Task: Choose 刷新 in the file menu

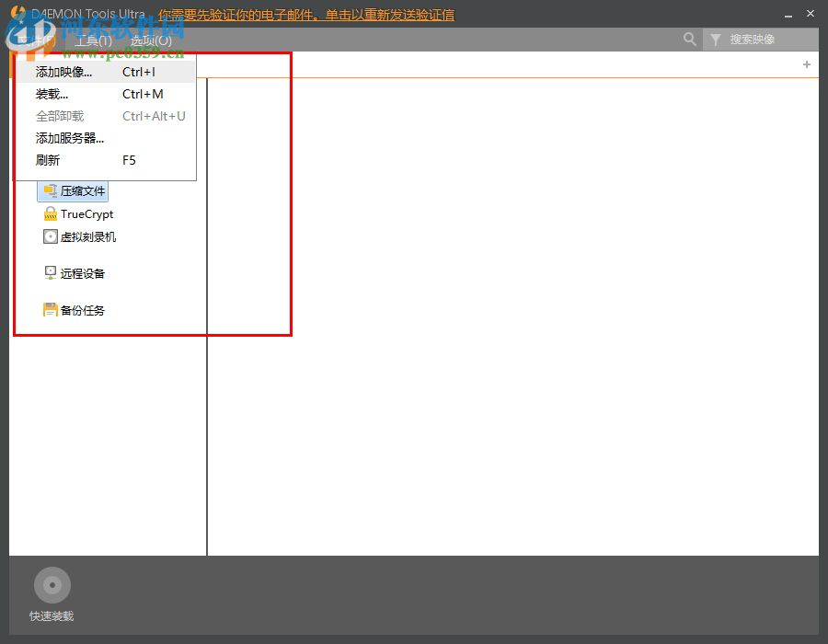Action: point(105,160)
